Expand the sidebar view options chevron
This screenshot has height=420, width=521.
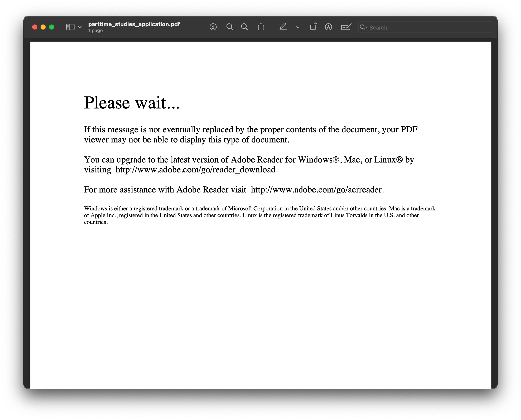point(80,27)
